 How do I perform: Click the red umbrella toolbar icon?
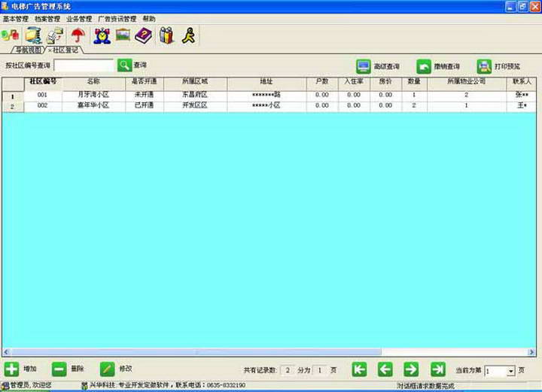coord(78,35)
